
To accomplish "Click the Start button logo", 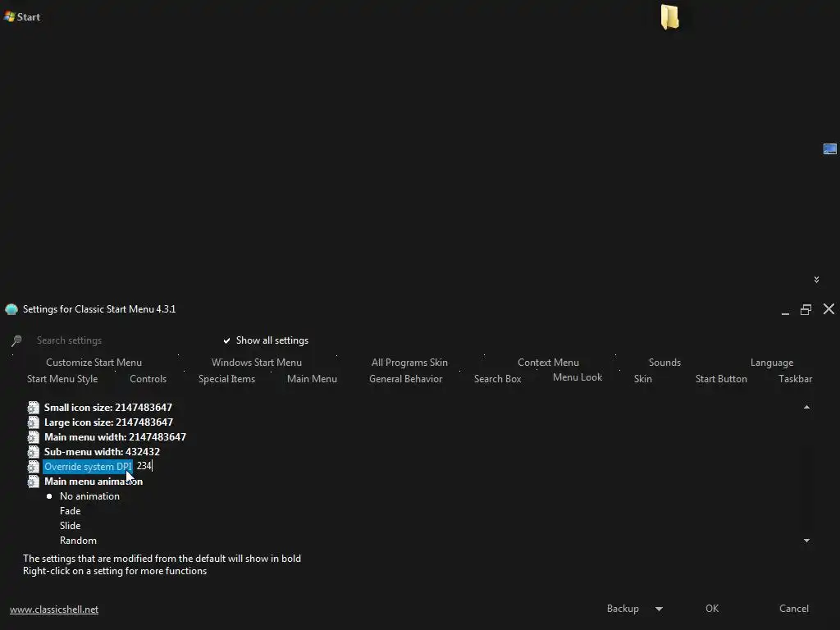I will click(9, 16).
